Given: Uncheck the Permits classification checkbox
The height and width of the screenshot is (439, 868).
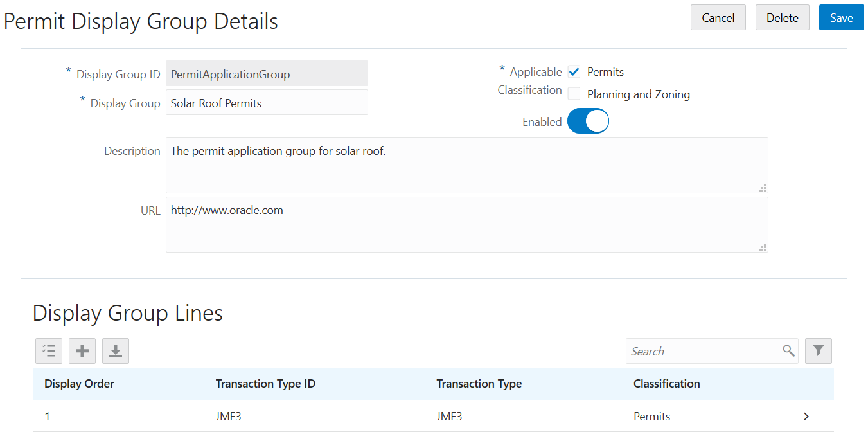Looking at the screenshot, I should (x=574, y=72).
